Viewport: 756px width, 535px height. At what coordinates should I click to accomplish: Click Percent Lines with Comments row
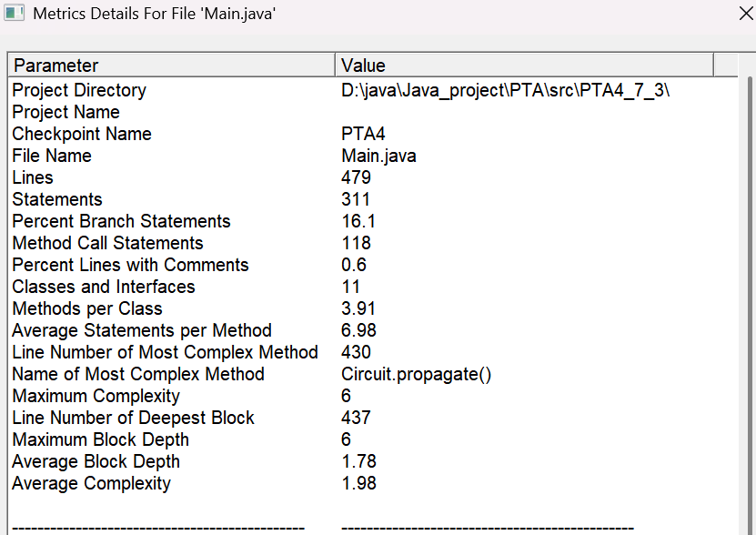click(373, 265)
